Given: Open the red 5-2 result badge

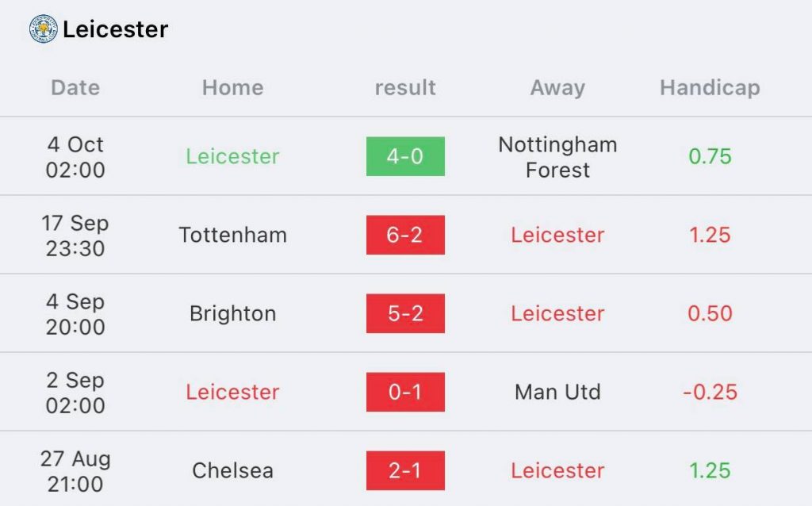Looking at the screenshot, I should point(405,313).
